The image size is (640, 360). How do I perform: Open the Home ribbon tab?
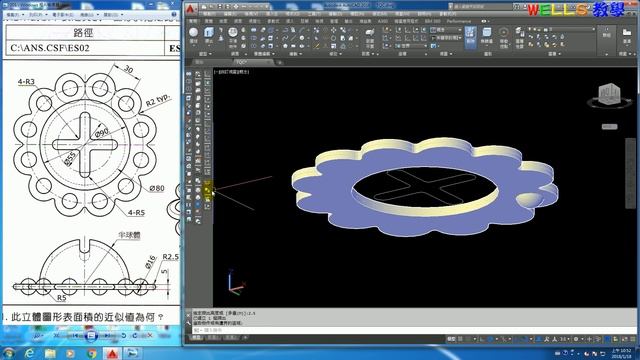[194, 21]
